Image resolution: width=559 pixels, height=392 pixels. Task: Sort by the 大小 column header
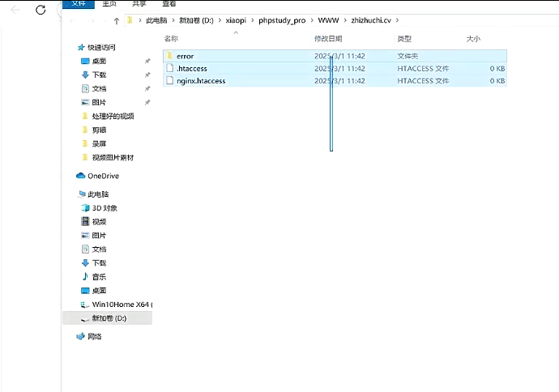click(473, 39)
